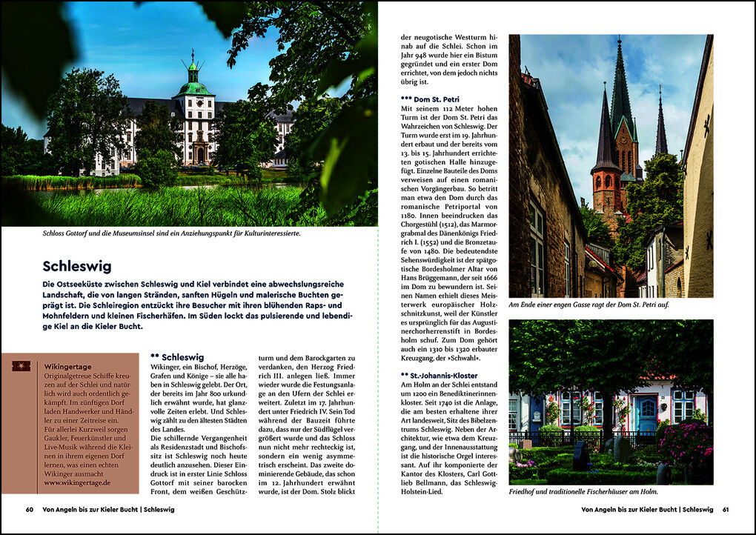Click the text 'Kreuzgang, der »Schwahl«.'
This screenshot has height=535, width=756.
coord(441,358)
